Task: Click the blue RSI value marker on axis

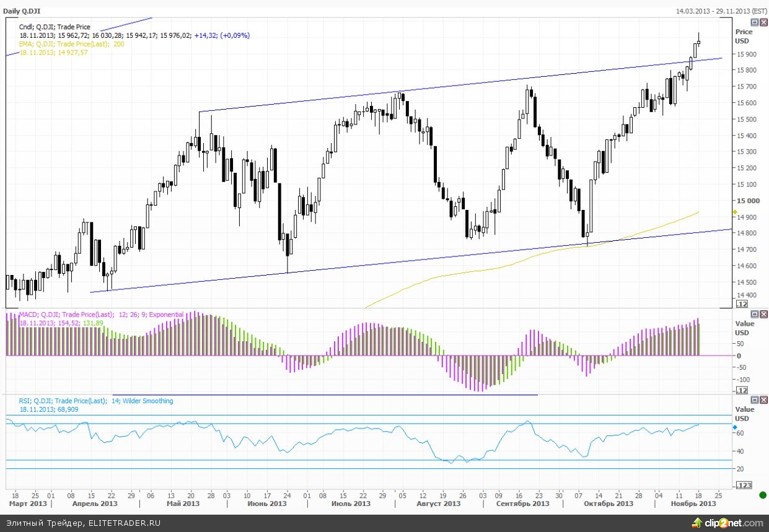Action: coord(735,427)
